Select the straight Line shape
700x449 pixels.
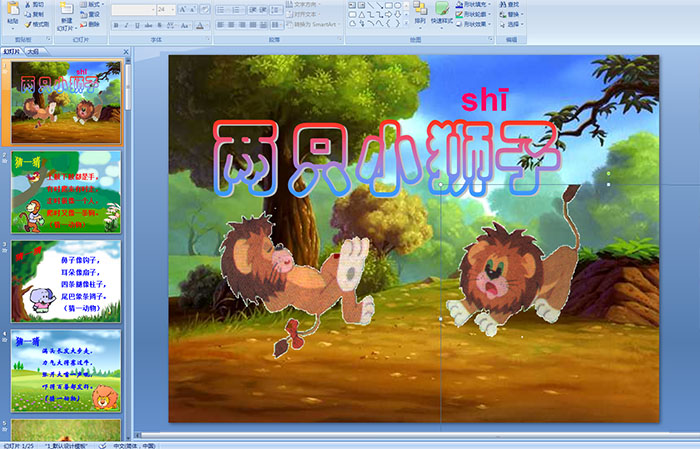tap(371, 5)
